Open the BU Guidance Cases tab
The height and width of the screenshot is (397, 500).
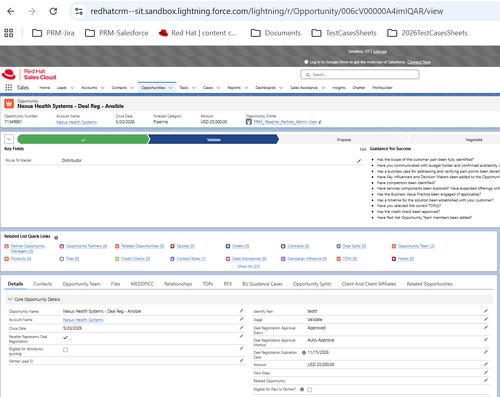point(262,284)
